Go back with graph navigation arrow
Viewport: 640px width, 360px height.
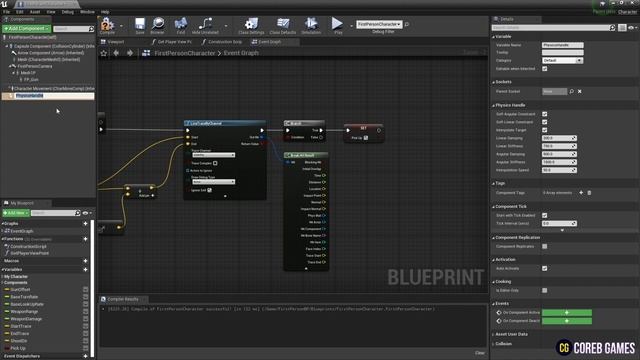tap(116, 53)
